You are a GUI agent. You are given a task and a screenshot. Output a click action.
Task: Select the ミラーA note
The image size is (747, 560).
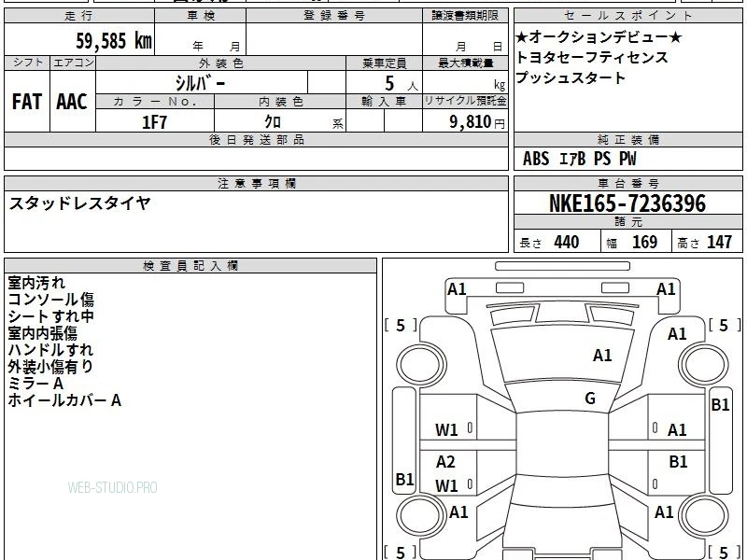[35, 384]
